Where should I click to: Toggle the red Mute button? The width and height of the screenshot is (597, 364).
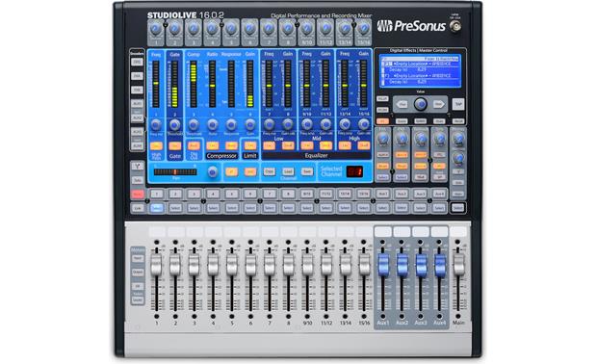[138, 195]
